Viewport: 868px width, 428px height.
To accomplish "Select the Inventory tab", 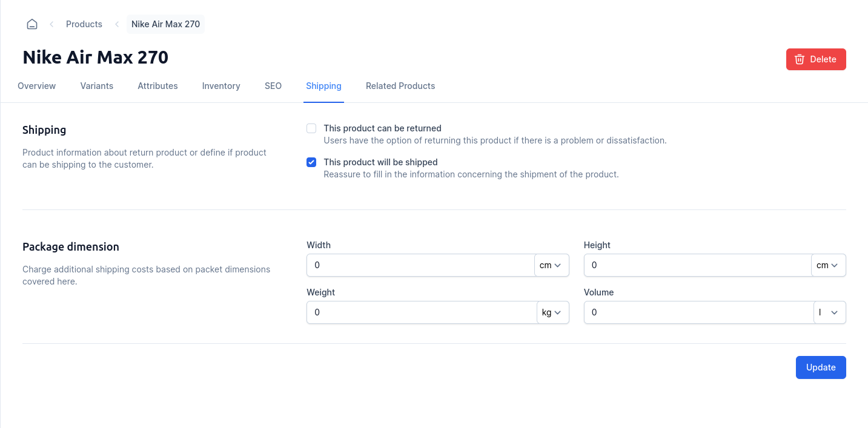I will pos(221,86).
